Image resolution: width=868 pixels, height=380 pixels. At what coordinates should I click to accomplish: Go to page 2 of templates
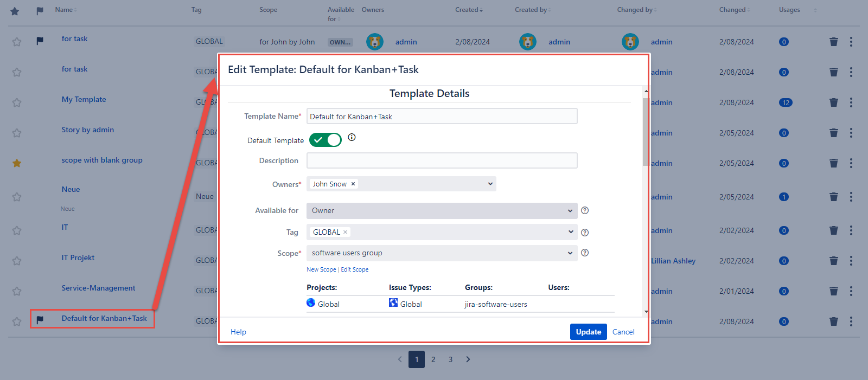[x=433, y=359]
